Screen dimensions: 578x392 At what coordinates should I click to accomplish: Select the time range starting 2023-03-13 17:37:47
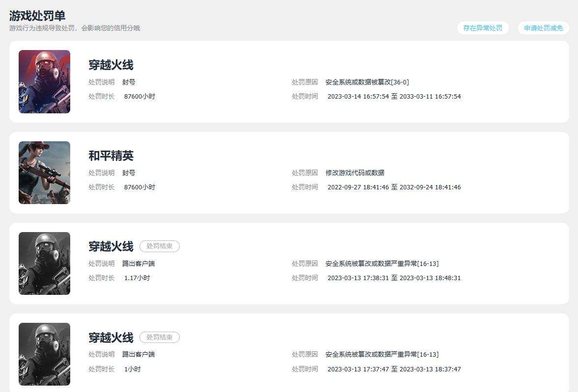click(394, 369)
